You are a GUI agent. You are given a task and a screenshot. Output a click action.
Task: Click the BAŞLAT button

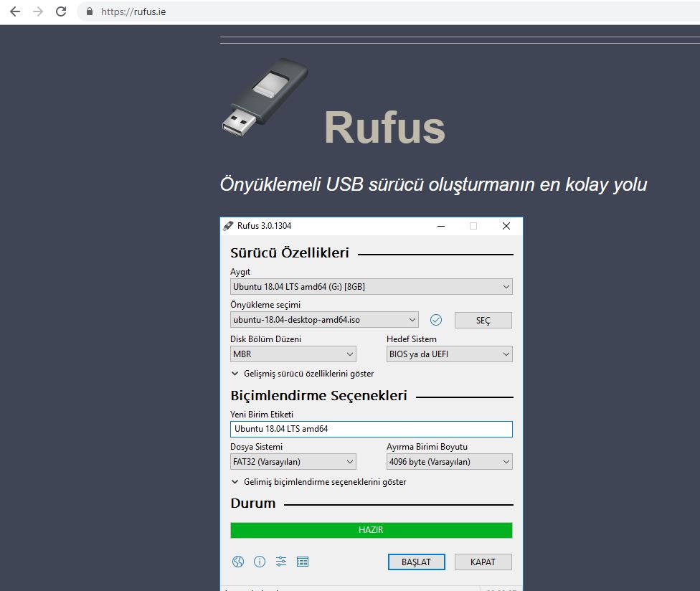[416, 562]
